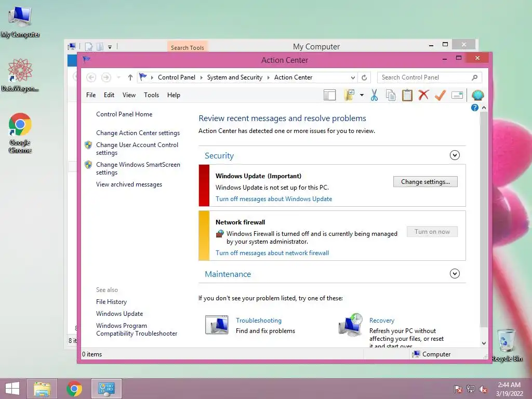
Task: Click the Back navigation arrow
Action: click(91, 77)
